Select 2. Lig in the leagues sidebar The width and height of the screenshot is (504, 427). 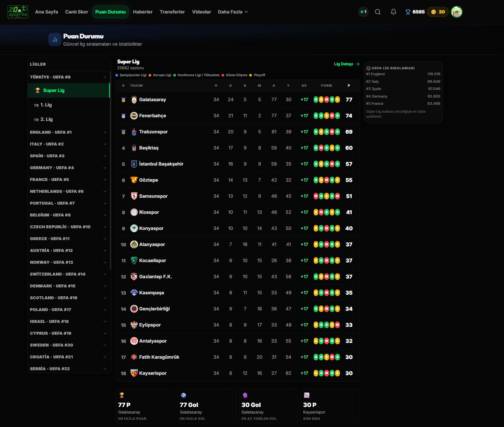click(69, 119)
